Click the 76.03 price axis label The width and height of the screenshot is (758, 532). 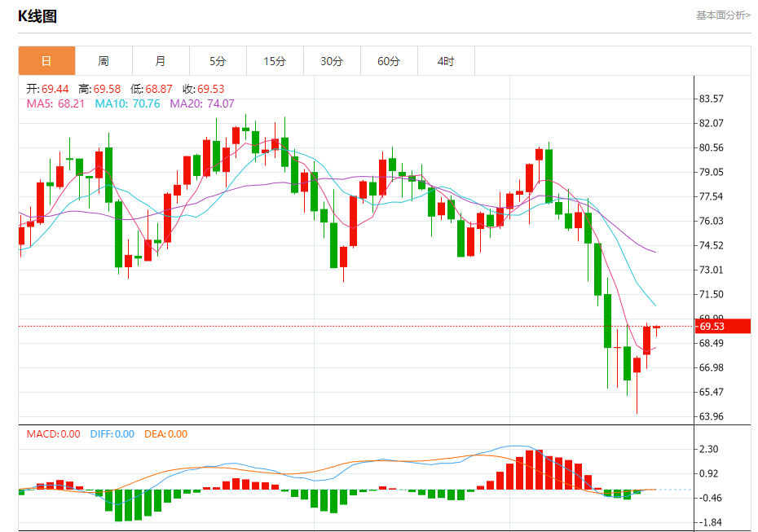click(712, 221)
